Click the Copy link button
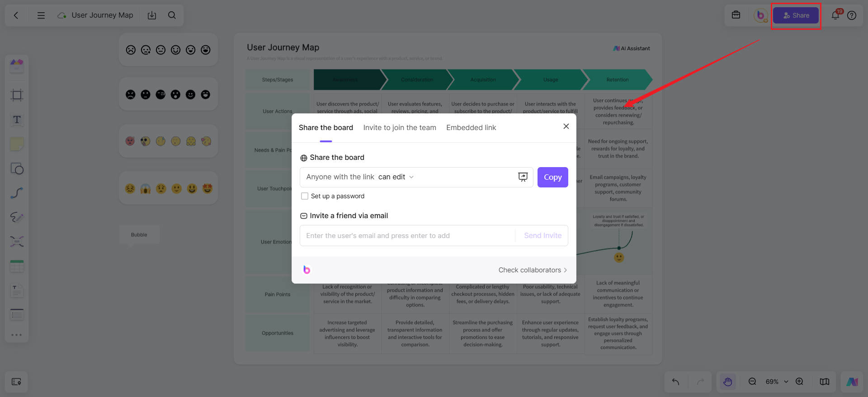The width and height of the screenshot is (868, 397). click(552, 177)
